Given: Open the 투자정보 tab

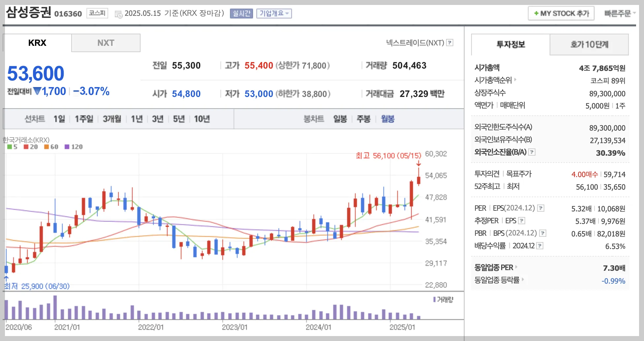Looking at the screenshot, I should [511, 44].
